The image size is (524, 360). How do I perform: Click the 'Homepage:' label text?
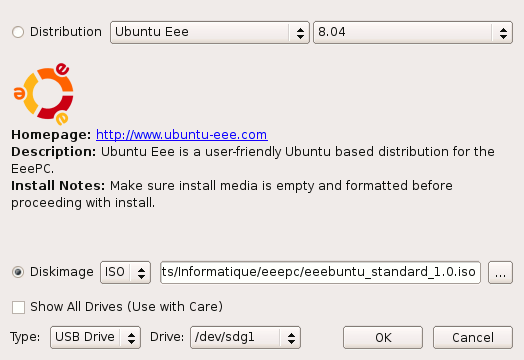[51, 135]
